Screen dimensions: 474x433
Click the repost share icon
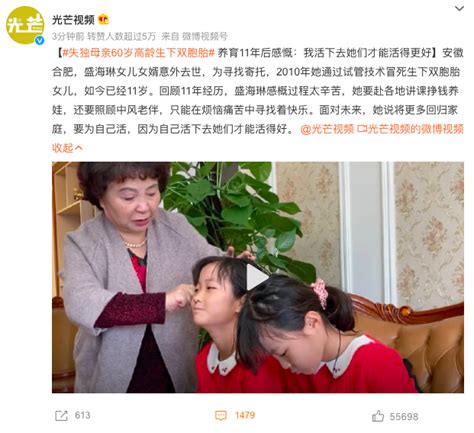coord(61,415)
